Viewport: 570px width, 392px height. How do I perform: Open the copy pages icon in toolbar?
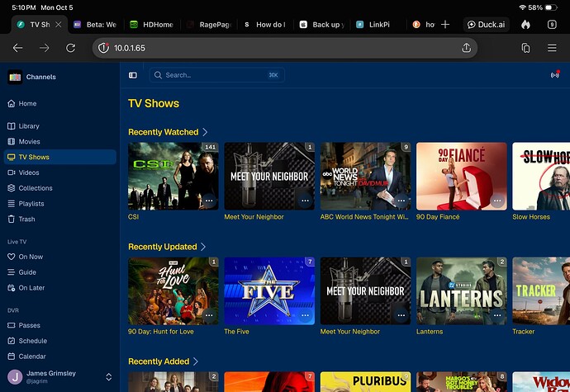point(525,48)
